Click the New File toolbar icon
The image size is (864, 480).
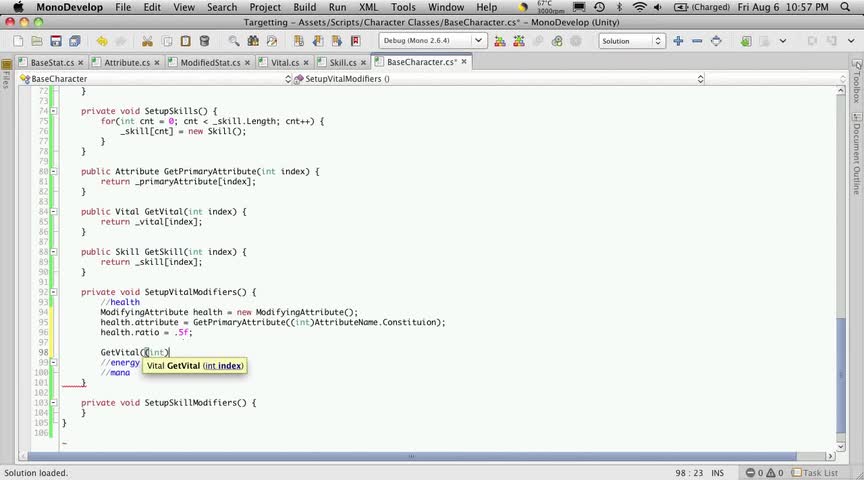click(18, 41)
